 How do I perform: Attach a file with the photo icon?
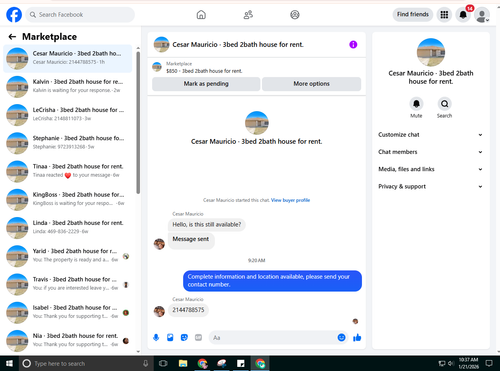[x=170, y=338]
